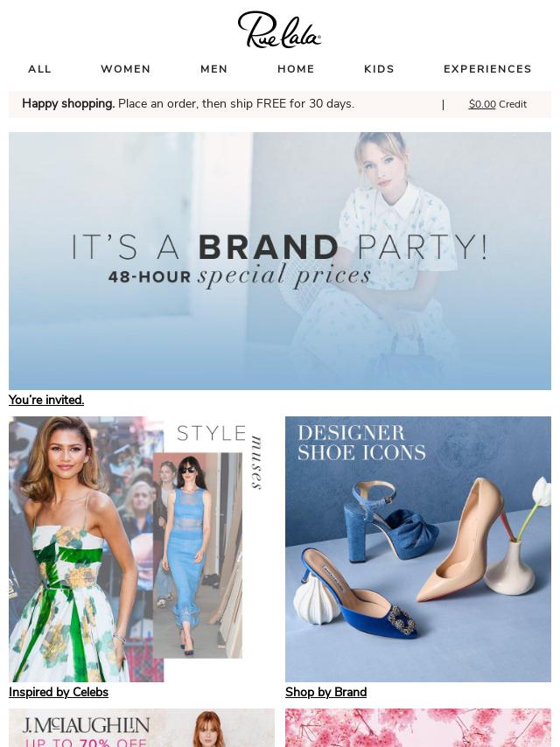The height and width of the screenshot is (747, 560).
Task: Open the Brand Party hero banner
Action: tap(280, 261)
